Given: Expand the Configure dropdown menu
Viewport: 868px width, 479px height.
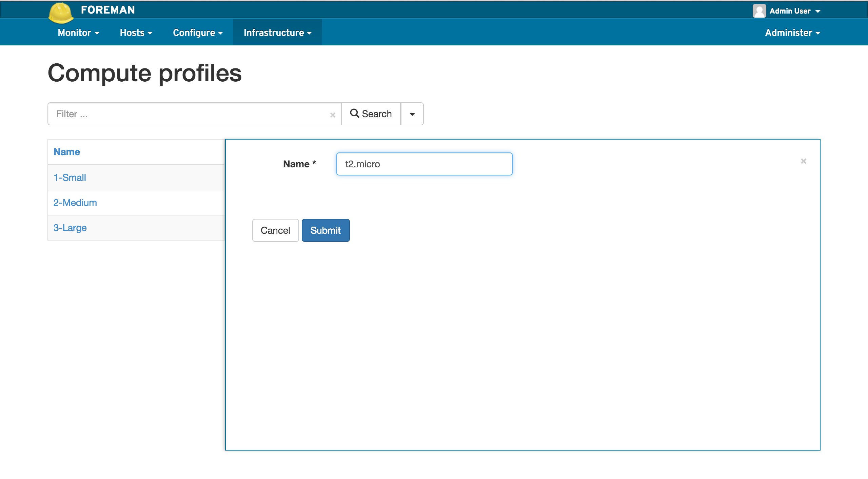Looking at the screenshot, I should click(198, 33).
